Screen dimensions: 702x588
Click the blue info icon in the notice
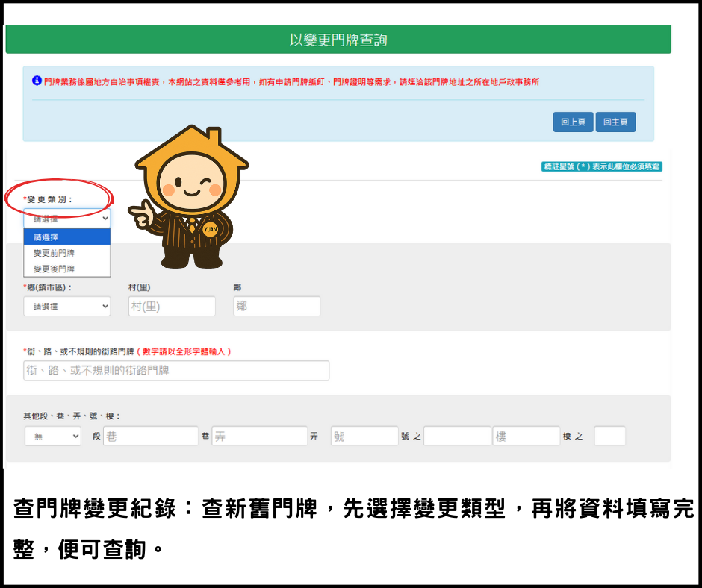tap(37, 81)
